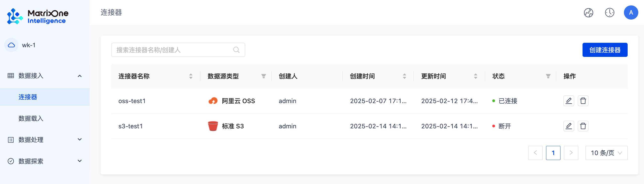Click the search magnifier icon
644x184 pixels.
coord(236,50)
